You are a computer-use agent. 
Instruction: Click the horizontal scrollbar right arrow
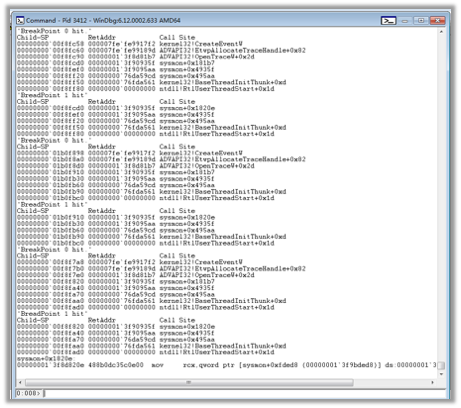[433, 382]
